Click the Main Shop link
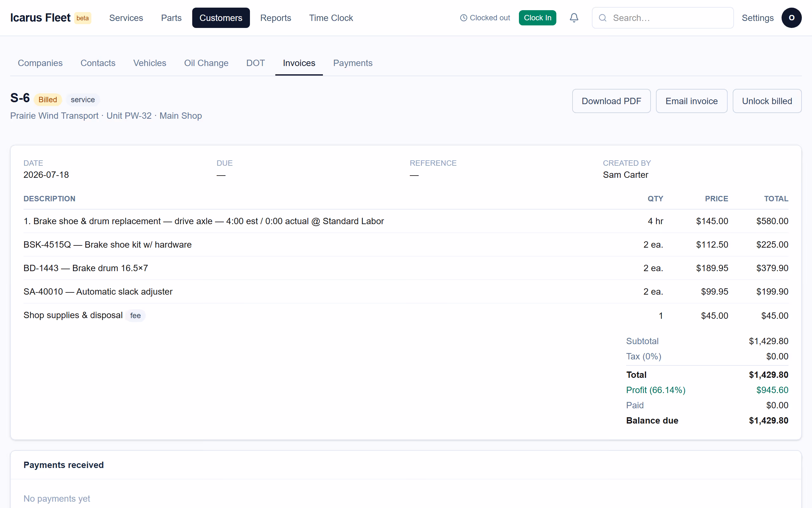 point(180,116)
